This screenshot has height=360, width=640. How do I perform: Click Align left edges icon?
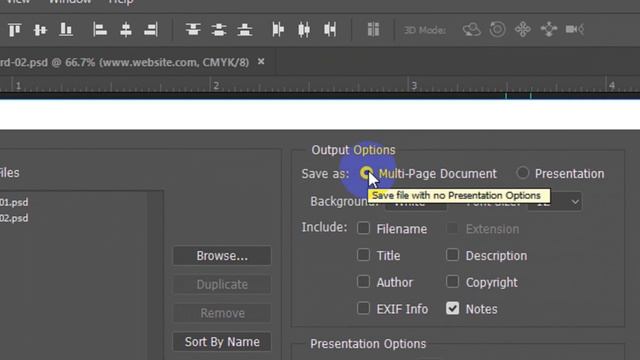(x=100, y=30)
